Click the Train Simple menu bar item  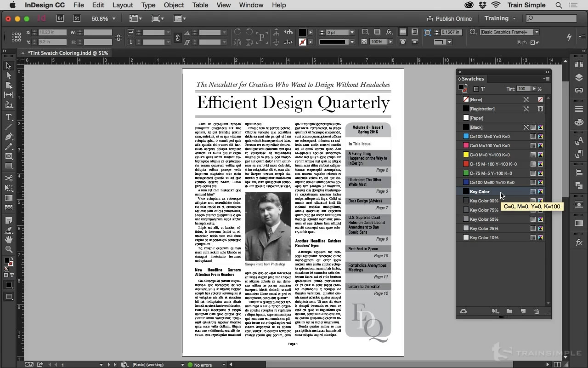(526, 5)
